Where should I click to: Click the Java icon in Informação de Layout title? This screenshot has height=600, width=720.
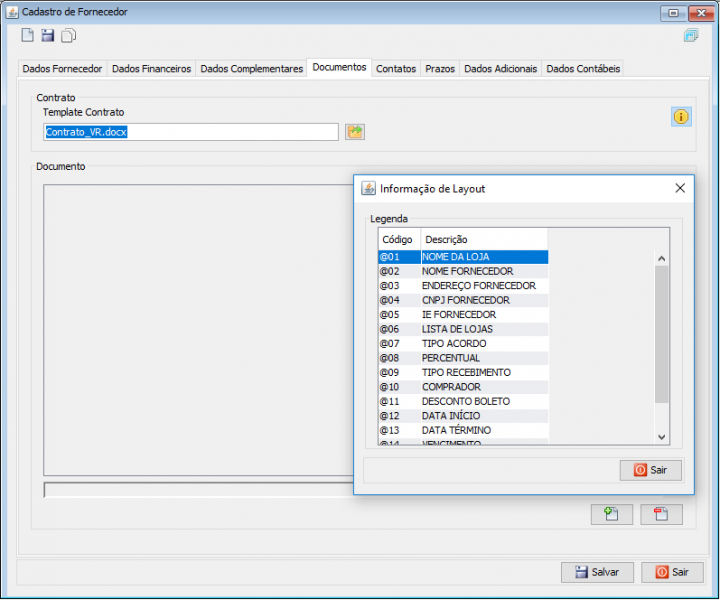(x=368, y=188)
